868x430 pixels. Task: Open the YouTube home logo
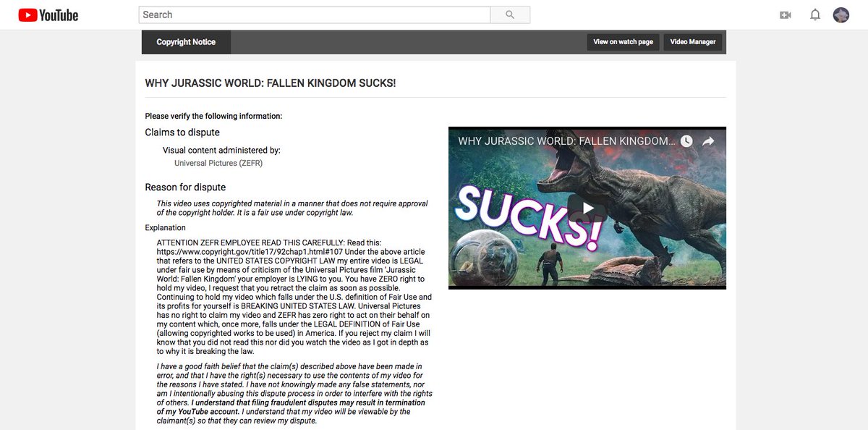coord(48,14)
